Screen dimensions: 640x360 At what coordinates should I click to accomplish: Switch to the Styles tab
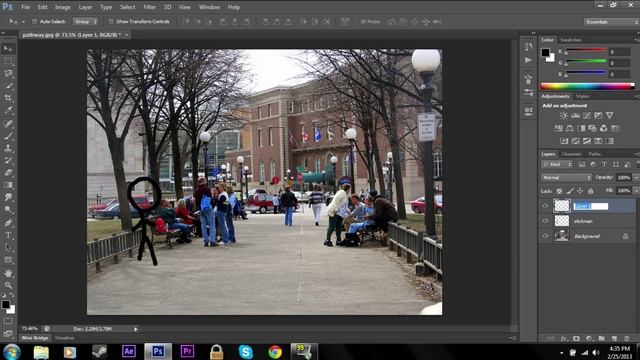click(x=582, y=96)
